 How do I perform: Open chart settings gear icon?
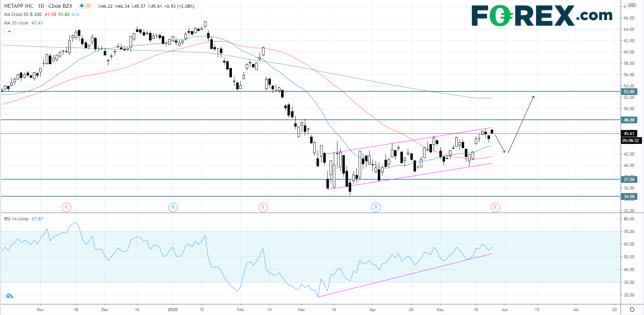(632, 309)
